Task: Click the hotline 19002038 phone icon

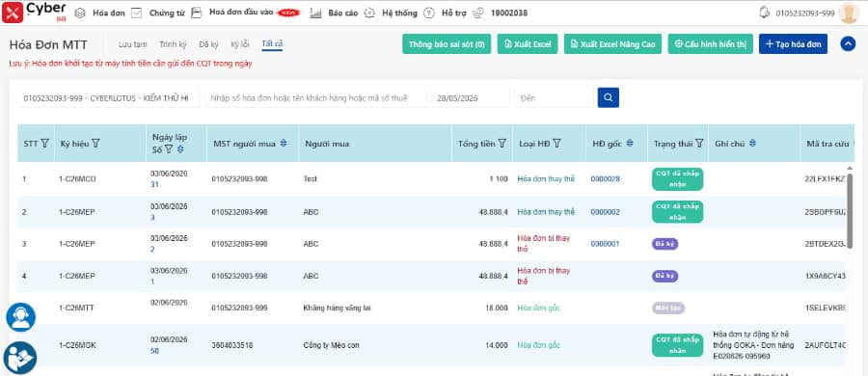Action: (x=479, y=13)
